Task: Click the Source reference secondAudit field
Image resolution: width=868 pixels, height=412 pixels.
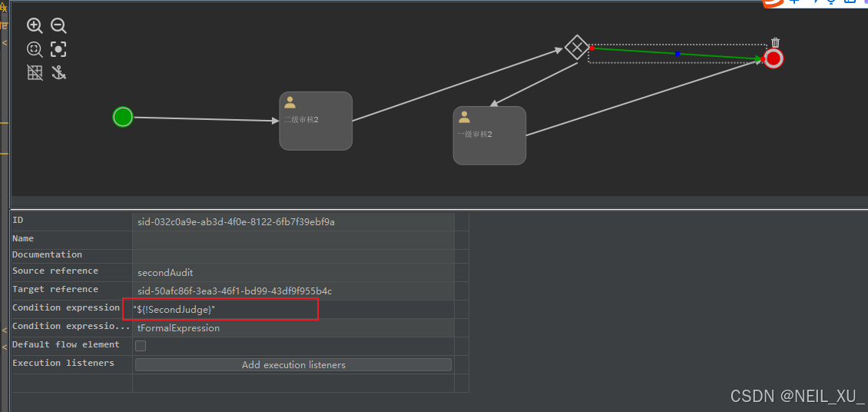Action: click(293, 272)
